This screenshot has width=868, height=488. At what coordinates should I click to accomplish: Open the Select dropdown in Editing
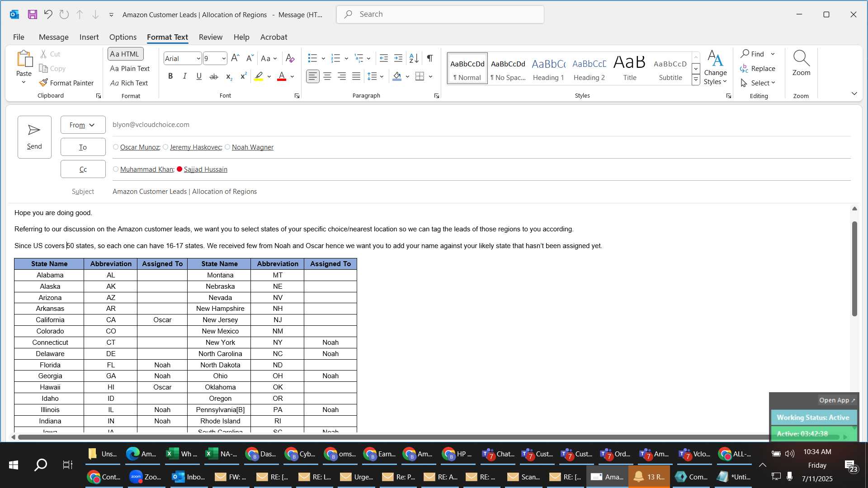coord(758,83)
